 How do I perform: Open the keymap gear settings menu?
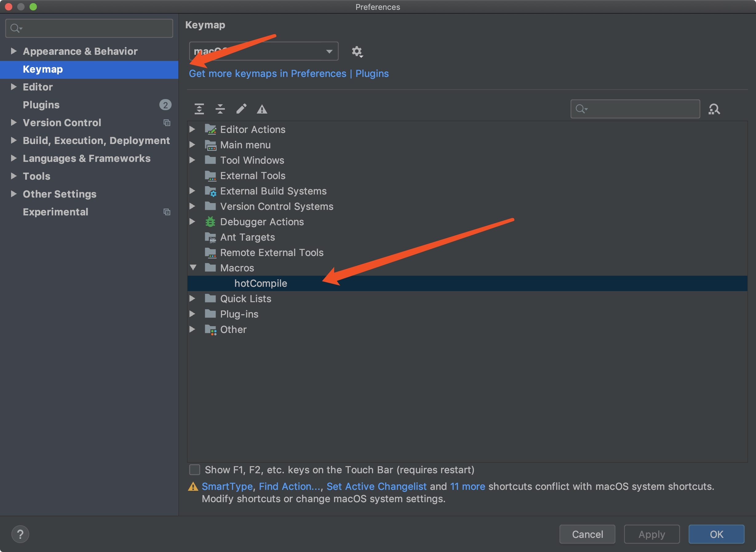(x=357, y=51)
